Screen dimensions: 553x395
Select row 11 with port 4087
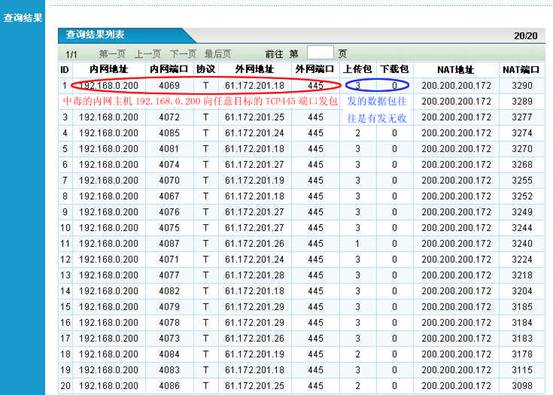pyautogui.click(x=301, y=244)
